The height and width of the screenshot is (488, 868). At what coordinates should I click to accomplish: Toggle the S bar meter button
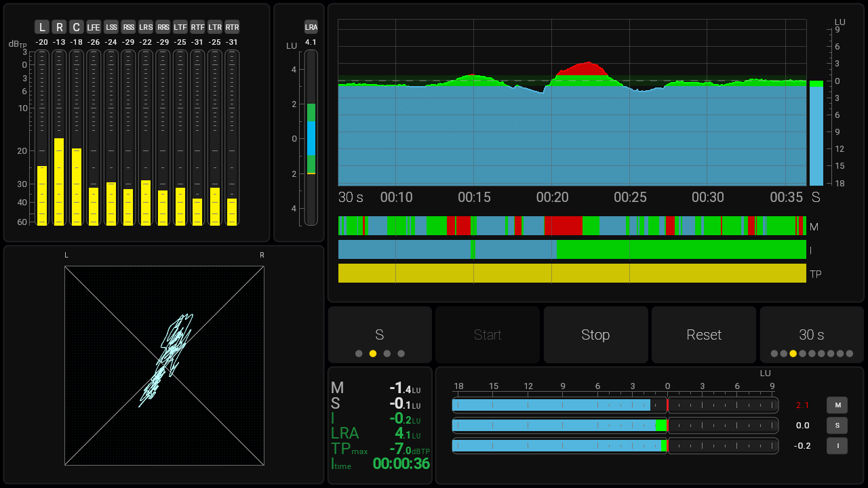click(x=837, y=426)
